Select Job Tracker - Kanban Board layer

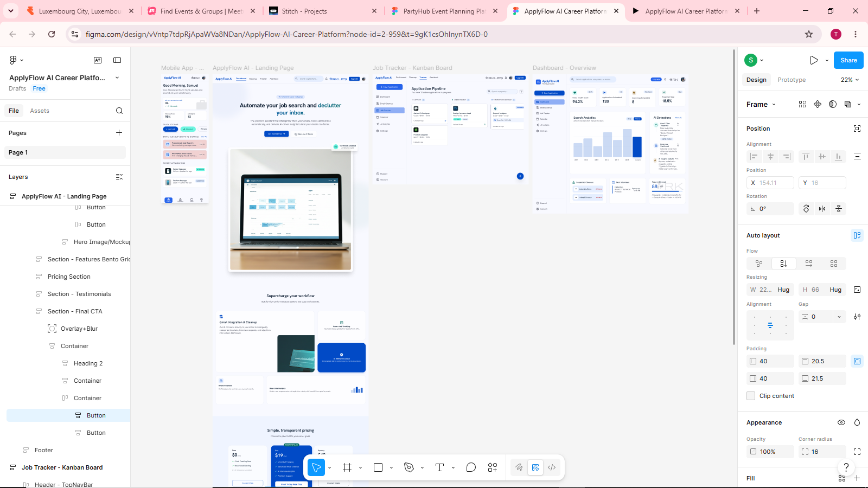pos(62,467)
